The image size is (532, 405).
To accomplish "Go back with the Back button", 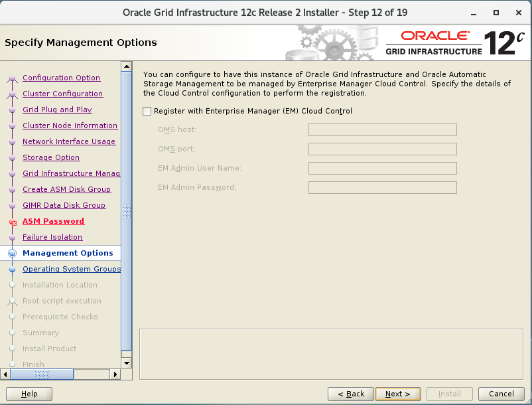I will point(351,394).
